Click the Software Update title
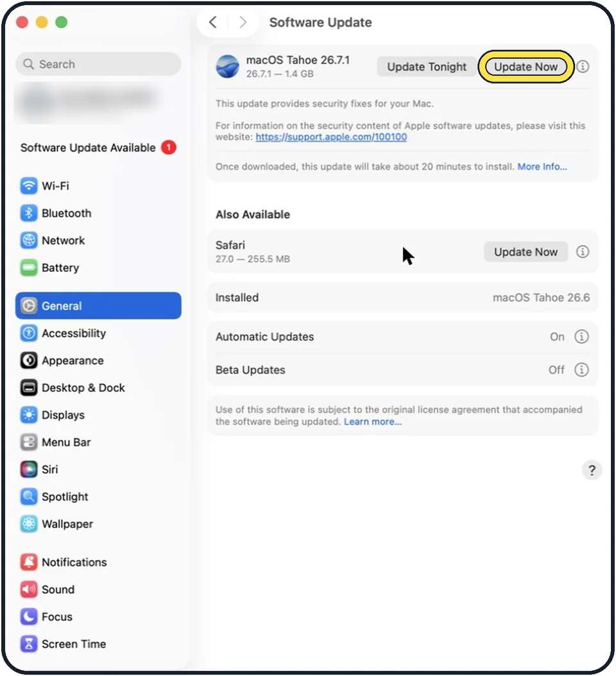This screenshot has height=676, width=616. 320,22
